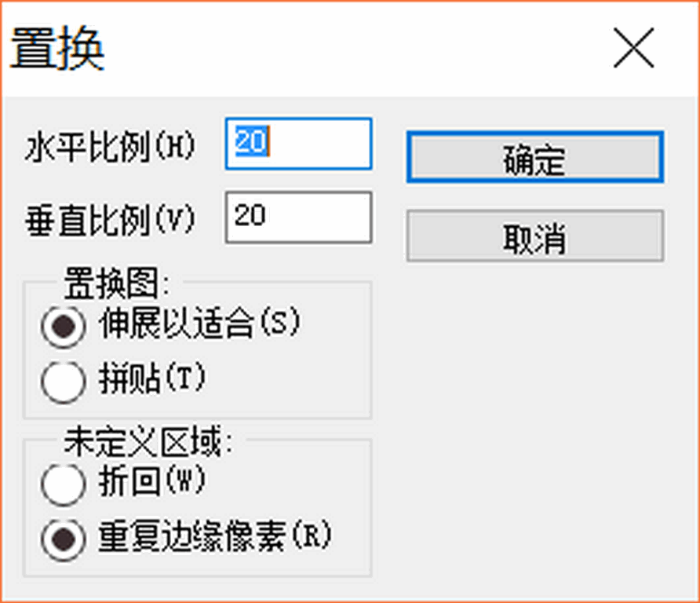Select the 伸展以适合 radio circle
This screenshot has height=603, width=700.
point(63,327)
